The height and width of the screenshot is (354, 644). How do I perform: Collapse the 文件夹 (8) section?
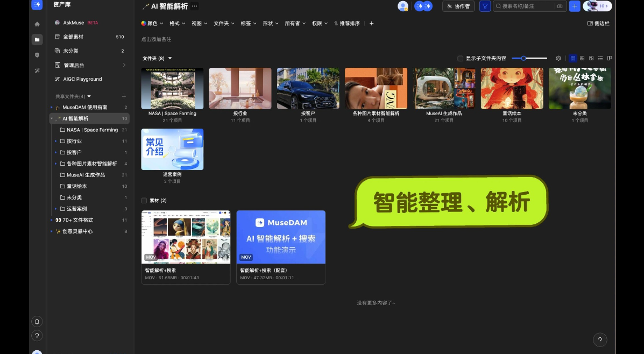pyautogui.click(x=170, y=58)
